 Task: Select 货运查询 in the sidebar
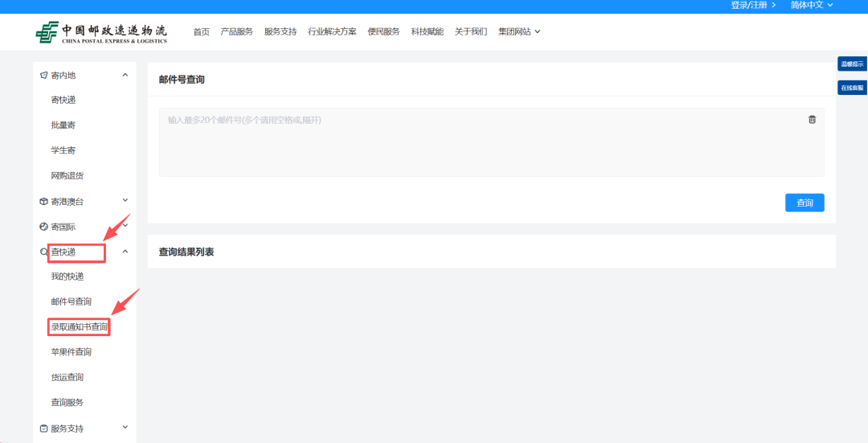coord(68,378)
